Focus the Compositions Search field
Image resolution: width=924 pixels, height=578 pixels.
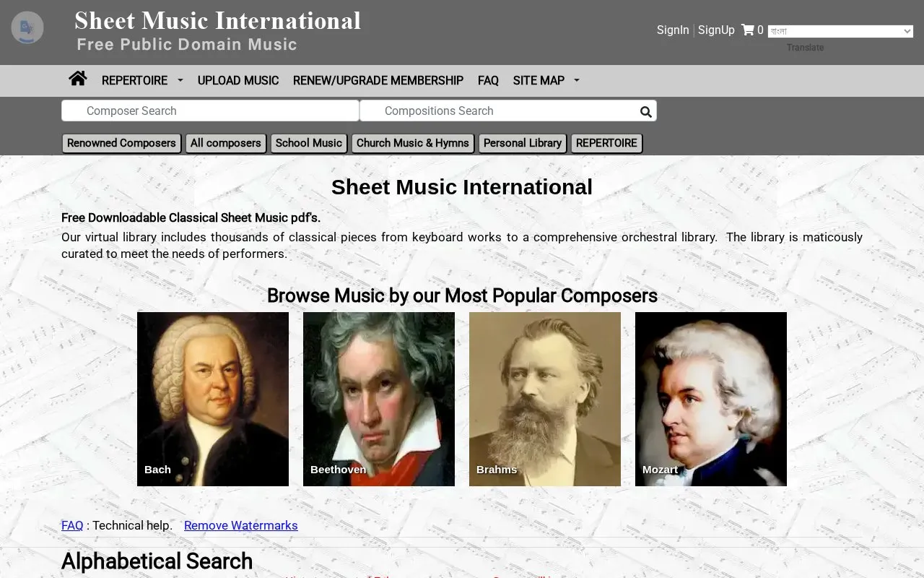(x=508, y=111)
